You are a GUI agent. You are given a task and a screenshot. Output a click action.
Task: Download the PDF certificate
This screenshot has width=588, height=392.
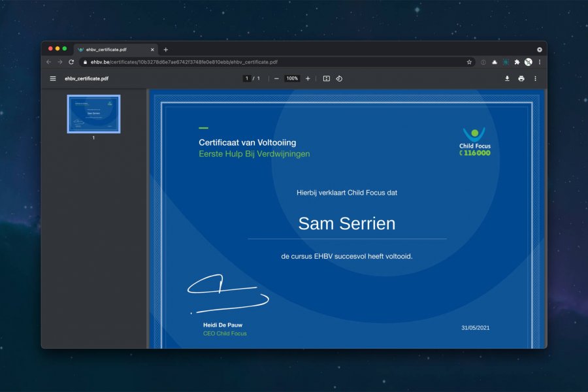(507, 78)
